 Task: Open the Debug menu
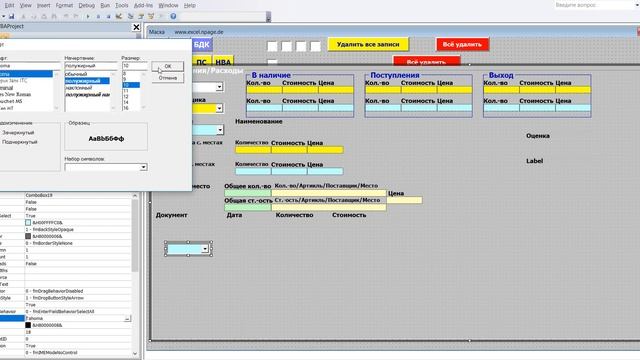(x=86, y=5)
